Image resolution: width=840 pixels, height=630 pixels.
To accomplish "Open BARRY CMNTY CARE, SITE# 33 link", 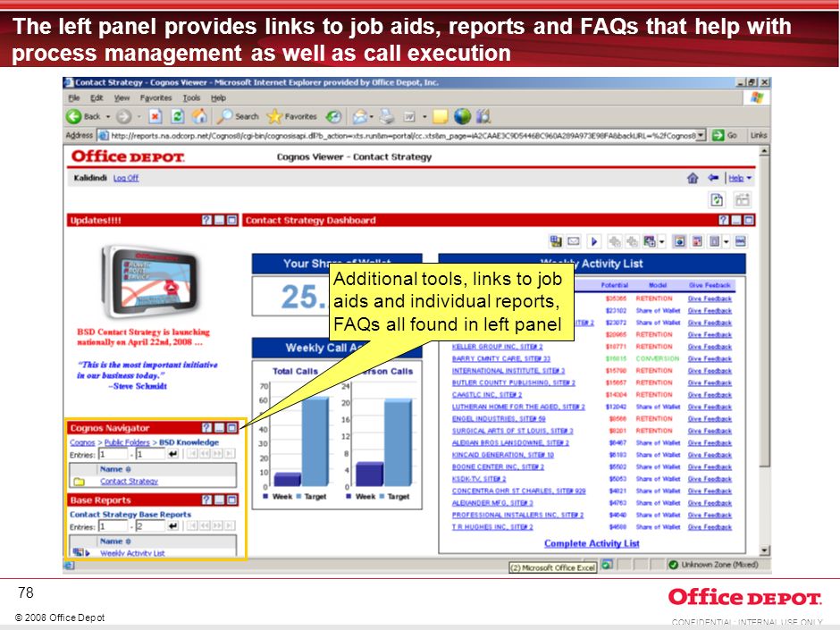I will click(501, 358).
